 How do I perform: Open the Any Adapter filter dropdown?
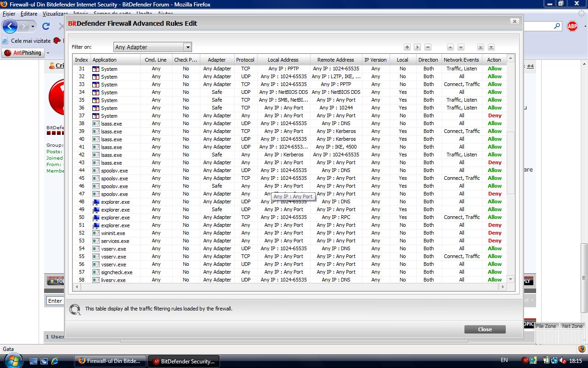point(187,47)
